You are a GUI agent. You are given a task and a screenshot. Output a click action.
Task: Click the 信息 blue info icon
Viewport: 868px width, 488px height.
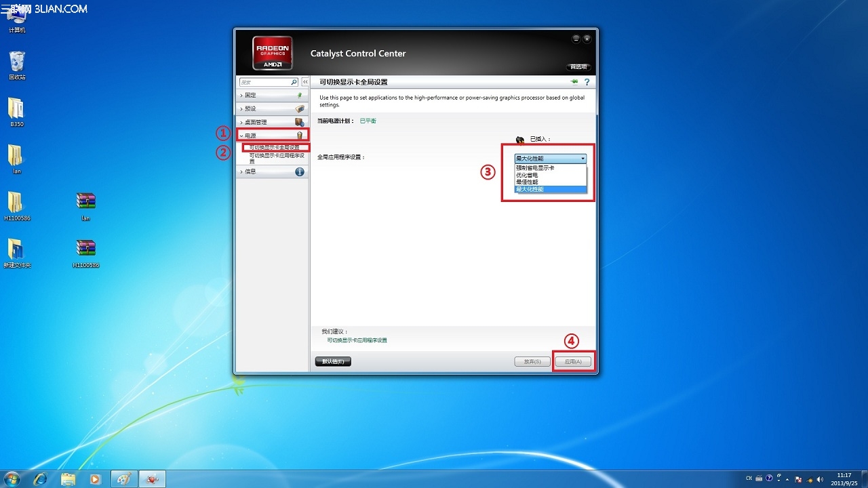coord(299,171)
